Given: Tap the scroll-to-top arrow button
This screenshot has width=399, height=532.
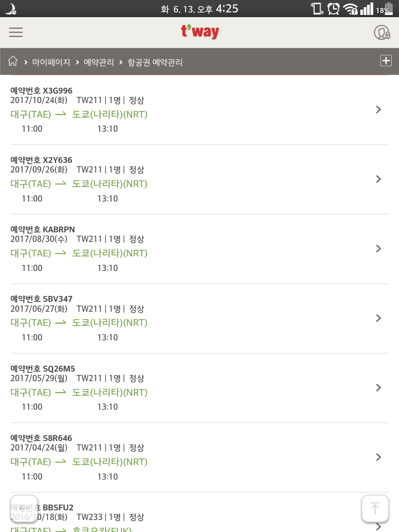Looking at the screenshot, I should point(375,508).
